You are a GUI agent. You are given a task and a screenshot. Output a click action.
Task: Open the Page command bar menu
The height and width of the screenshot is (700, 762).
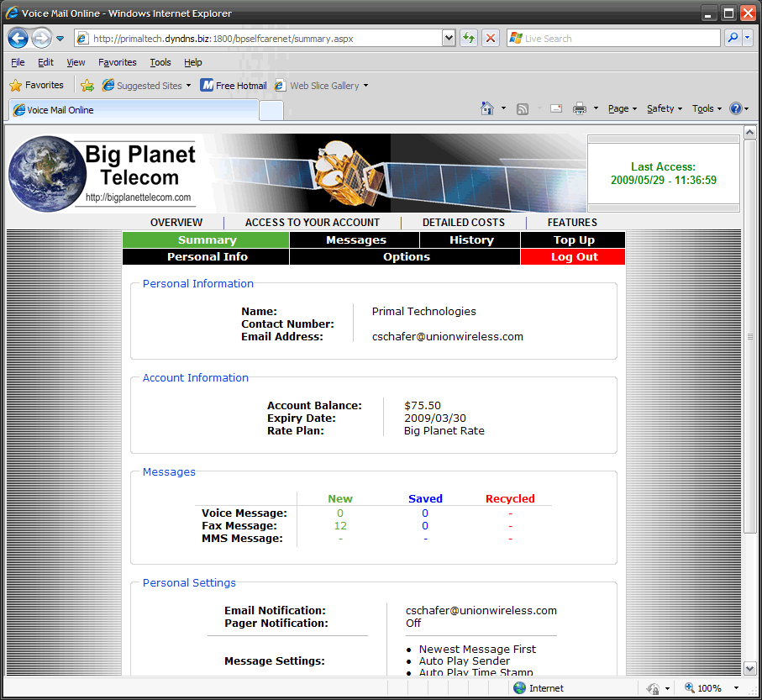622,109
